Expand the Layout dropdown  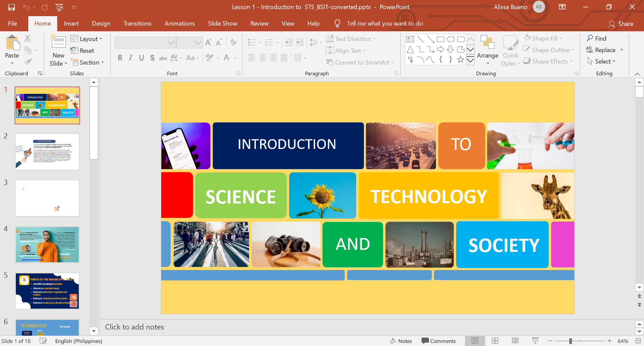[86, 39]
